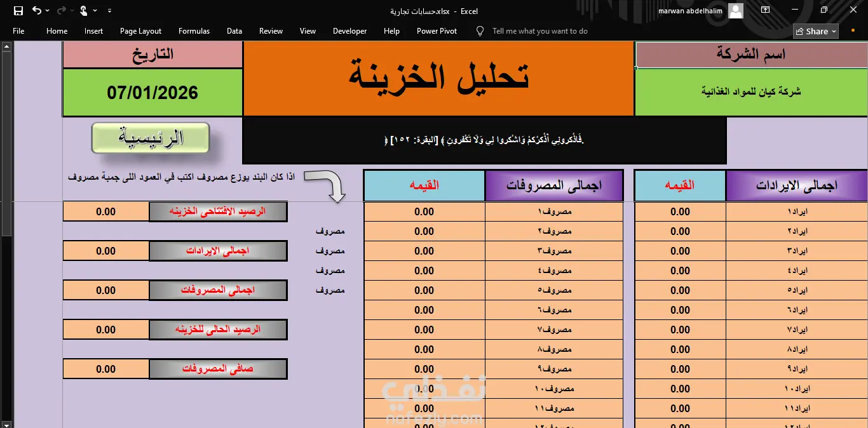Open Ribbon Display Options icon

(765, 10)
